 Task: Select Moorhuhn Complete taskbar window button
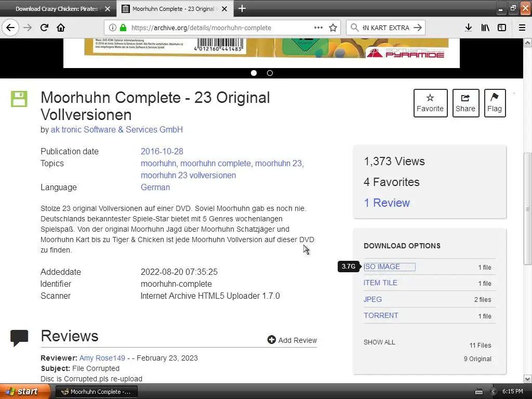[x=96, y=392]
